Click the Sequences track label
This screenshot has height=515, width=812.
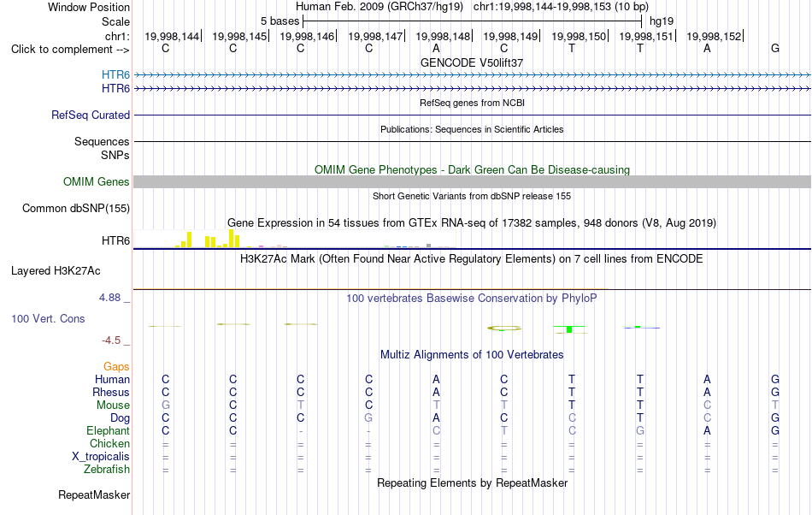(102, 141)
